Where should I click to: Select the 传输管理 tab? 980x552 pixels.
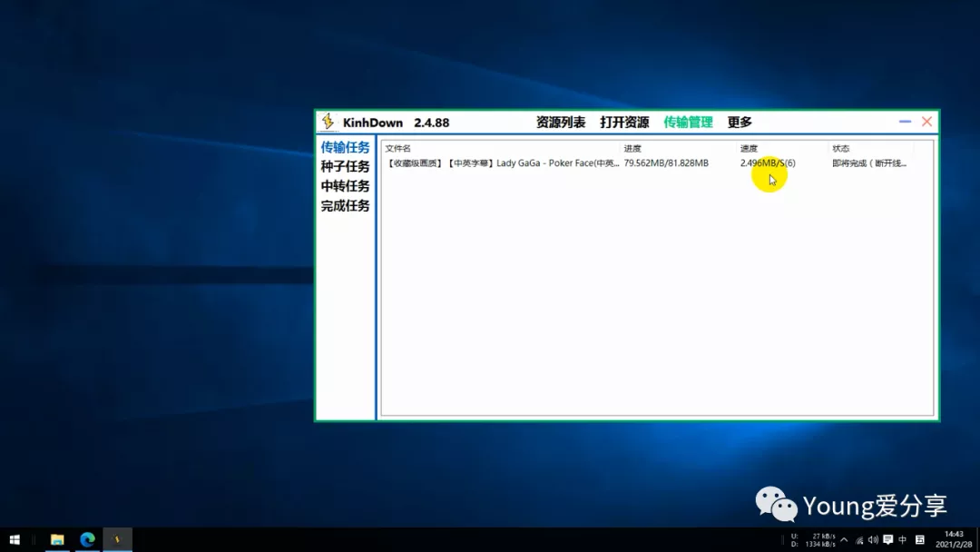[688, 123]
